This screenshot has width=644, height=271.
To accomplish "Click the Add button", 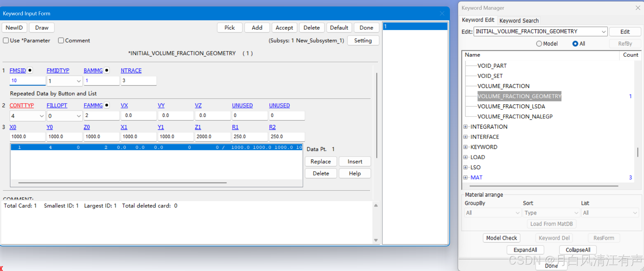I will [257, 28].
